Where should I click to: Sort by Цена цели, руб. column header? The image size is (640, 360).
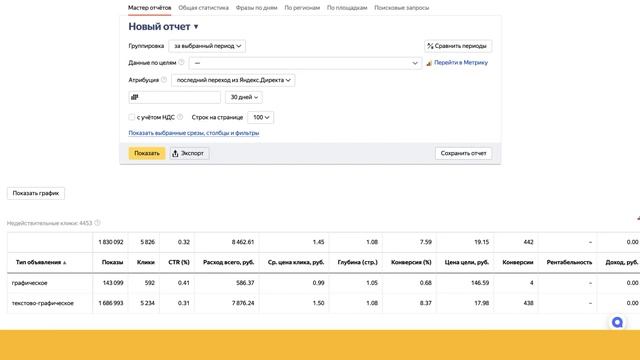pos(467,262)
